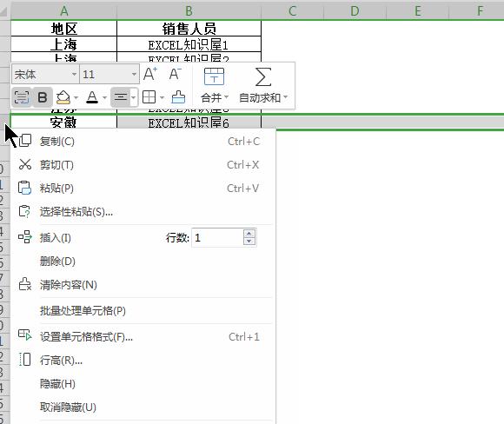504x424 pixels.
Task: Open 选择性粘贴(S)... paste special
Action: coord(143,212)
